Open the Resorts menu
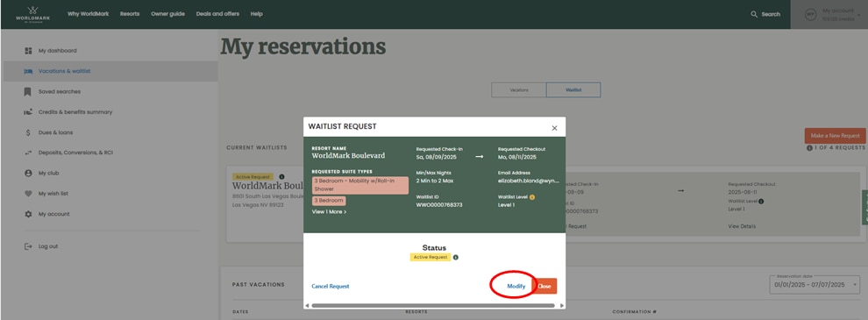Image resolution: width=868 pixels, height=320 pixels. (x=130, y=14)
